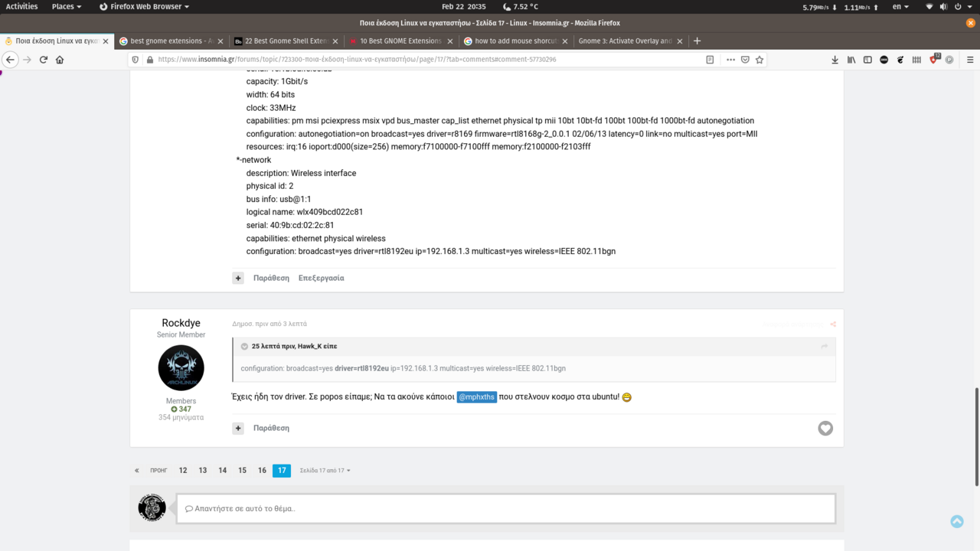Save page to Pocket
Image resolution: width=980 pixels, height=551 pixels.
pyautogui.click(x=745, y=60)
